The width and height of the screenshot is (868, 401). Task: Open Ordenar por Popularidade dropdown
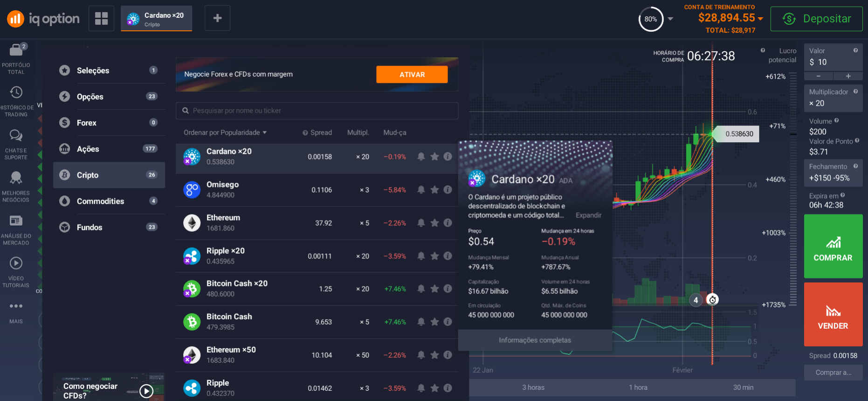tap(225, 132)
